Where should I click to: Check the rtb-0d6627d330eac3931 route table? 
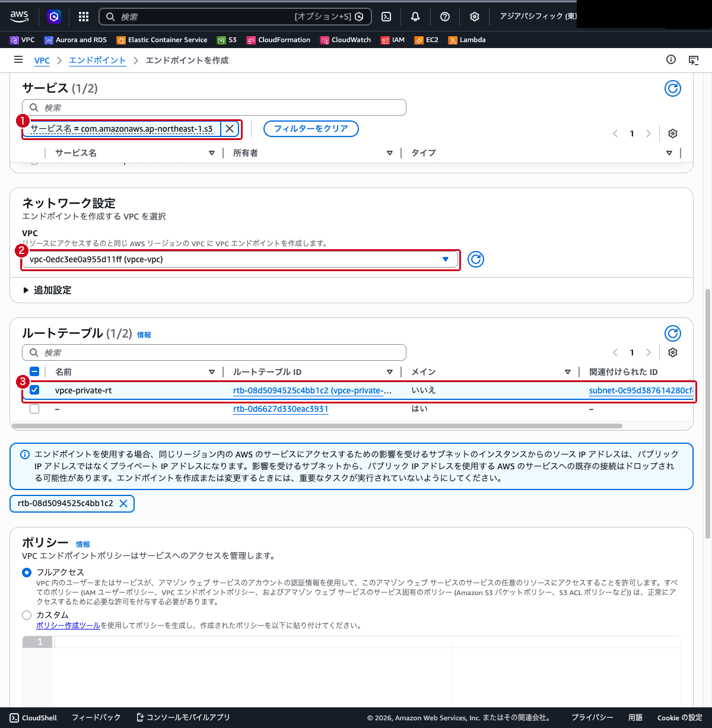[x=34, y=409]
